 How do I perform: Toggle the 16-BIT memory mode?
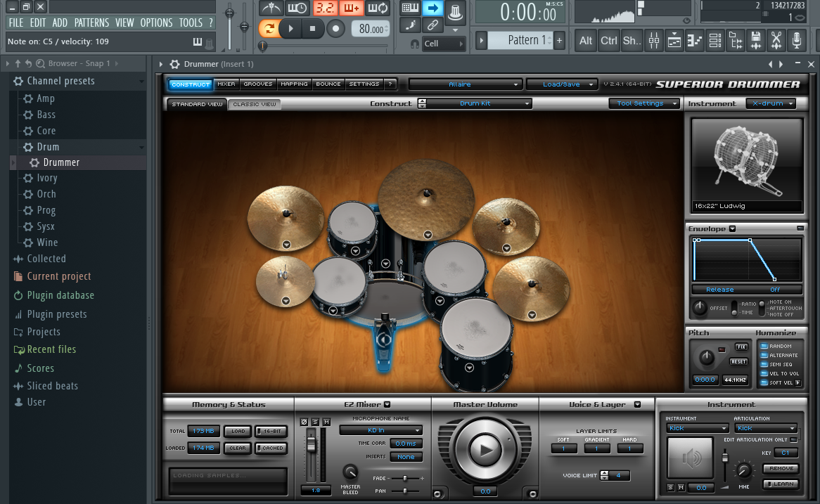click(270, 431)
